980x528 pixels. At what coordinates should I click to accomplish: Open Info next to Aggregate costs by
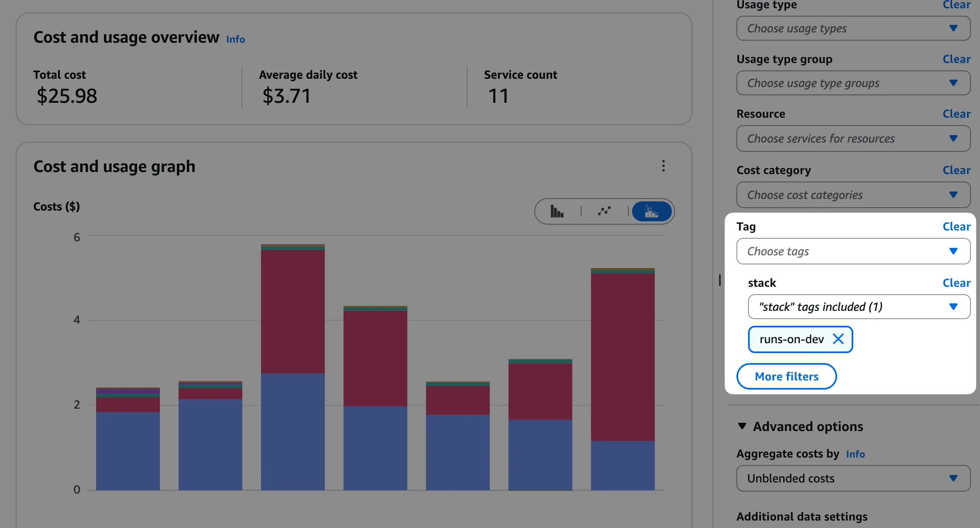tap(855, 454)
